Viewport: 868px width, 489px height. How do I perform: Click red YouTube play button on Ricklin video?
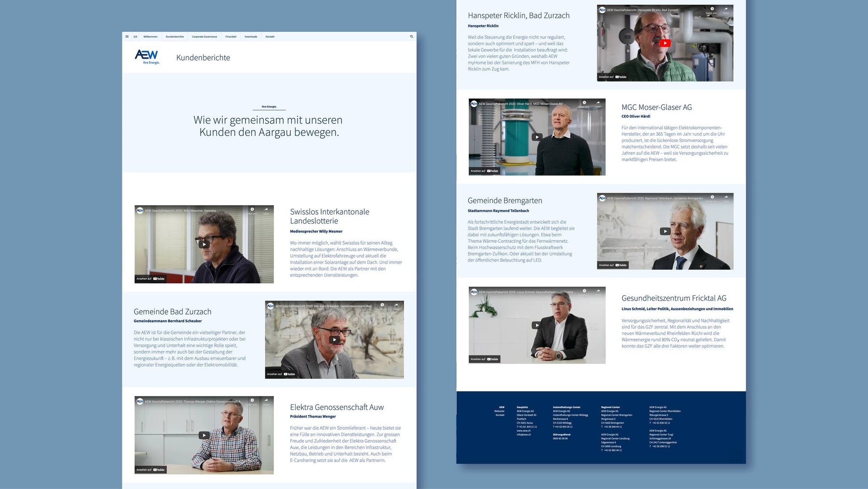click(665, 43)
